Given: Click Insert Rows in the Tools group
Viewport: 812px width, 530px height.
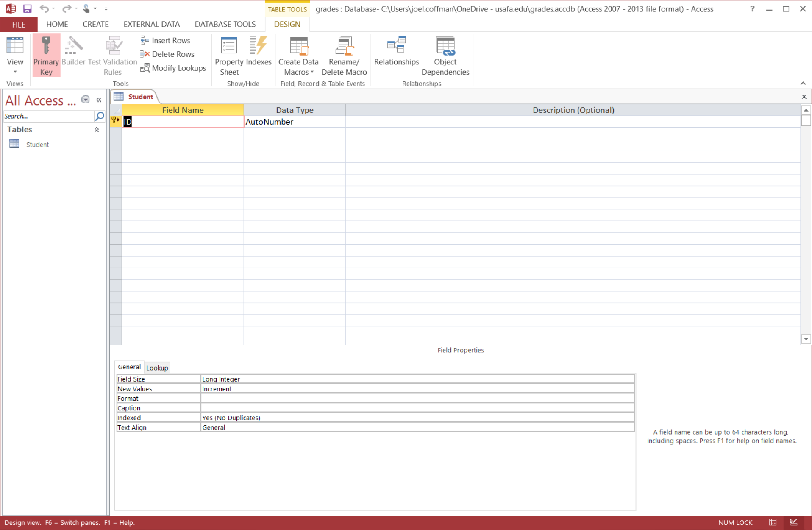Looking at the screenshot, I should pos(166,40).
